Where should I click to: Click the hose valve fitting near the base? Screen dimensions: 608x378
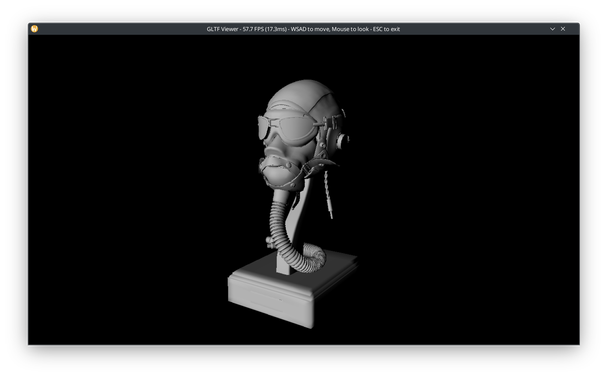tap(270, 242)
